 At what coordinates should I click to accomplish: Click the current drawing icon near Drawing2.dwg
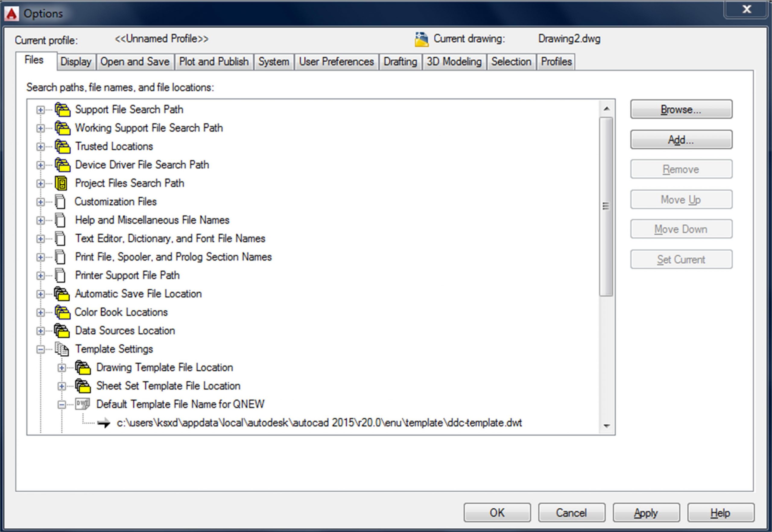(421, 39)
